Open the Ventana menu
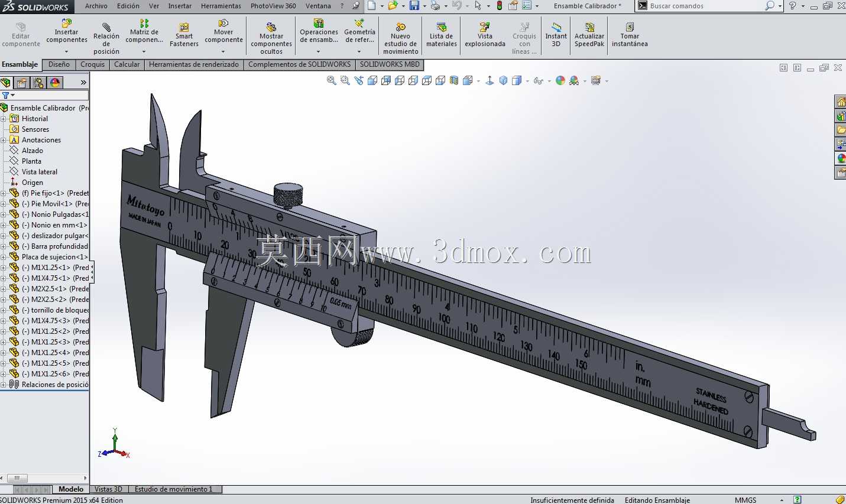The image size is (846, 504). coord(318,6)
